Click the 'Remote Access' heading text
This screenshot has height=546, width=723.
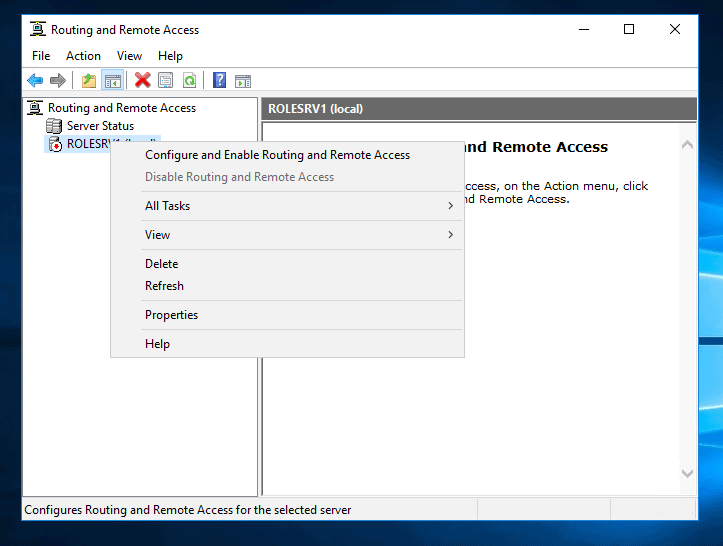tap(550, 147)
